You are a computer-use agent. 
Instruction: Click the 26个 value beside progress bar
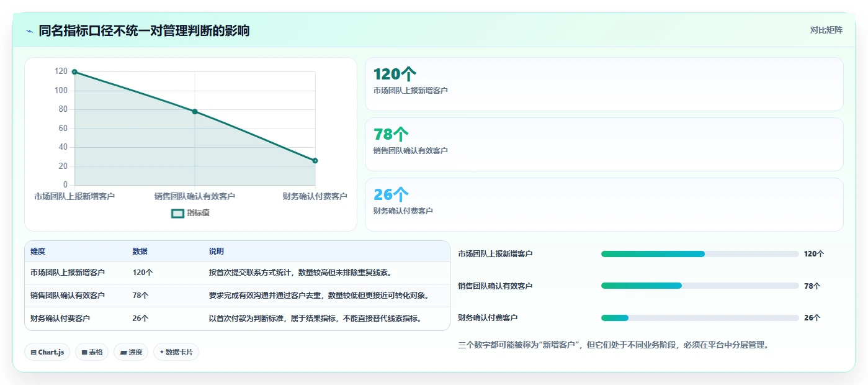[x=812, y=318]
